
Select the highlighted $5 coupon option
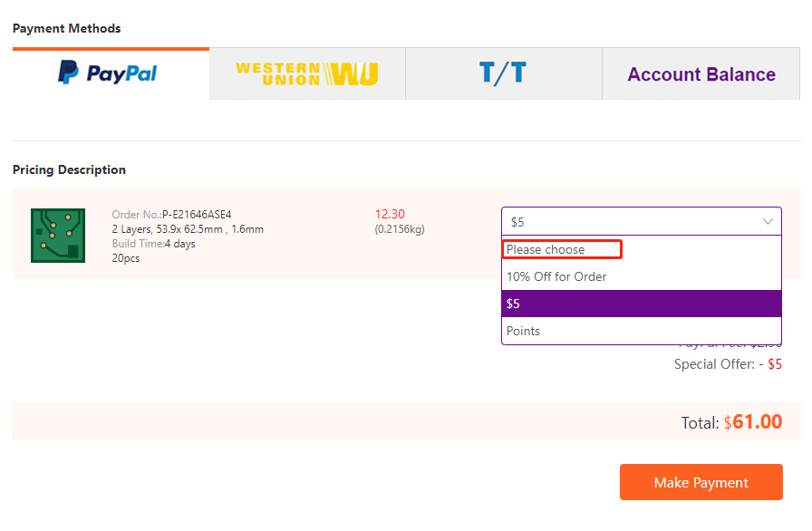(x=641, y=304)
